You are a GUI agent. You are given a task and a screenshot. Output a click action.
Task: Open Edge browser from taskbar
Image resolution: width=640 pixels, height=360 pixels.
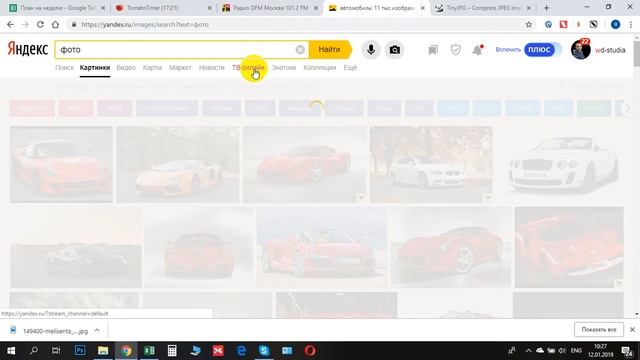(241, 351)
